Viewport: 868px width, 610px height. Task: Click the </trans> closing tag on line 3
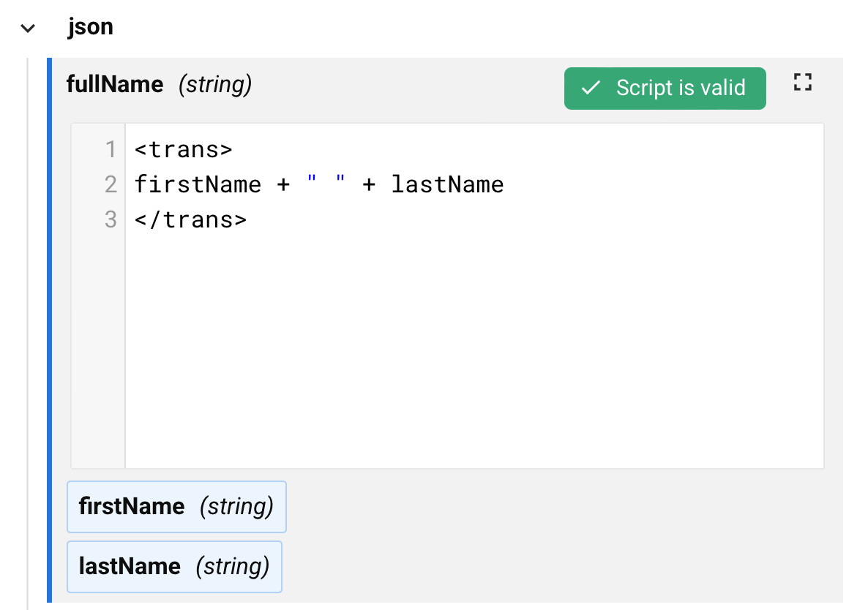[190, 219]
